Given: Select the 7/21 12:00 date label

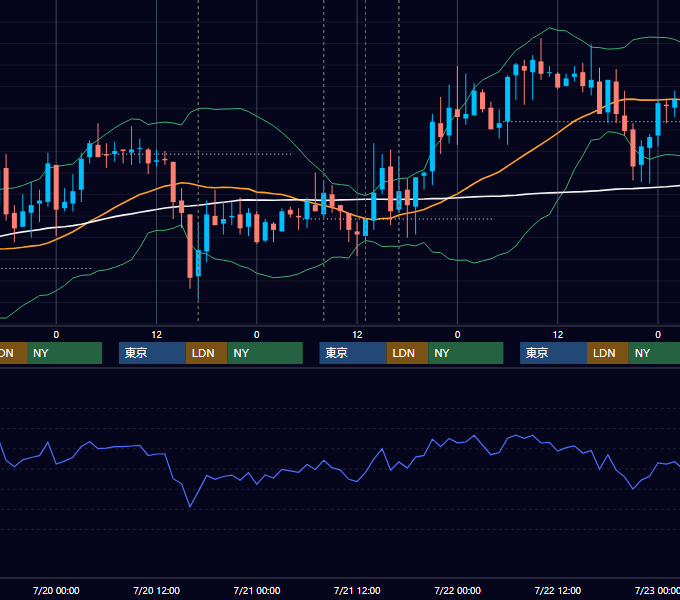Looking at the screenshot, I should [357, 590].
